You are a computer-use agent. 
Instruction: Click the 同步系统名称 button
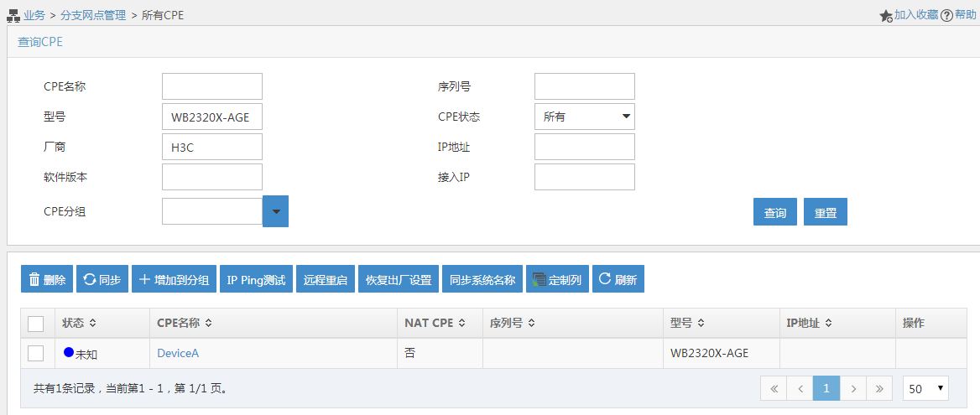click(x=482, y=279)
